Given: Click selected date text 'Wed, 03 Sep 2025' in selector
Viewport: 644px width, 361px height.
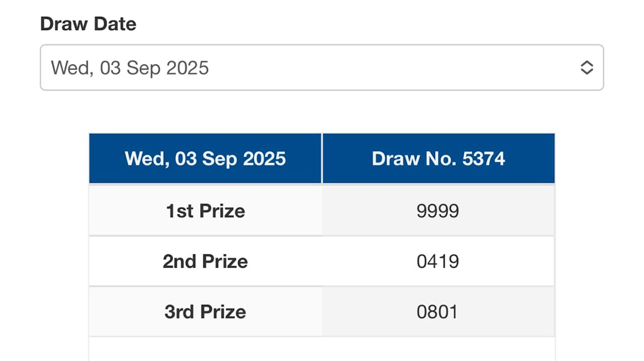Looking at the screenshot, I should click(x=130, y=68).
